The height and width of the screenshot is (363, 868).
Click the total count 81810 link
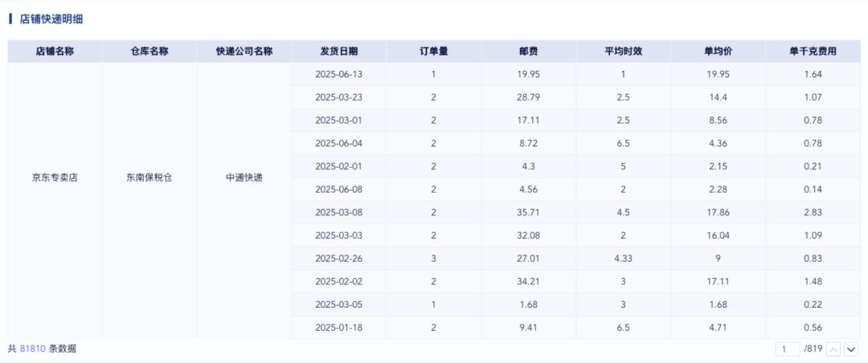pyautogui.click(x=33, y=349)
